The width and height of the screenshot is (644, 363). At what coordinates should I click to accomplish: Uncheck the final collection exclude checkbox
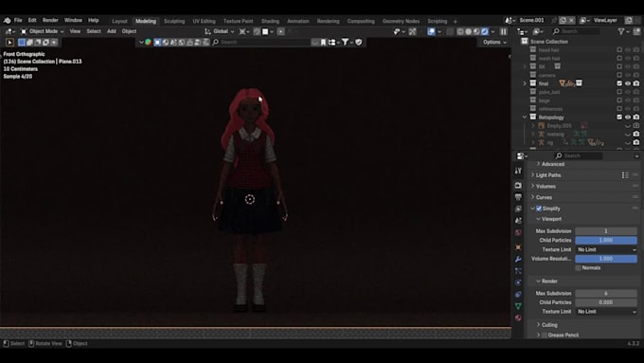pos(619,83)
